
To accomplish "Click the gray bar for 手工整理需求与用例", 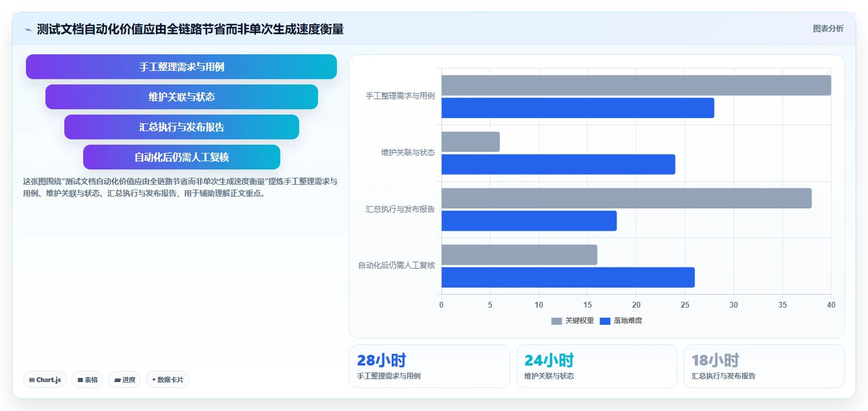I will (636, 85).
